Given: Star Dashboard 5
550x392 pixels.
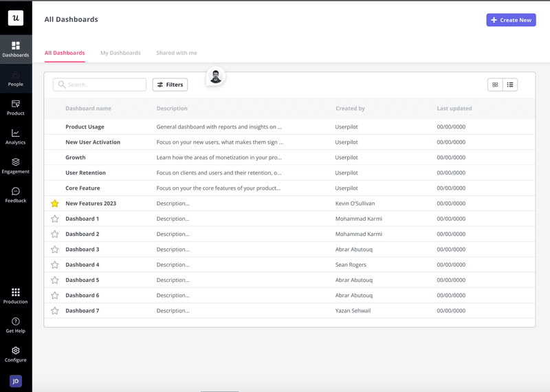Looking at the screenshot, I should point(55,280).
